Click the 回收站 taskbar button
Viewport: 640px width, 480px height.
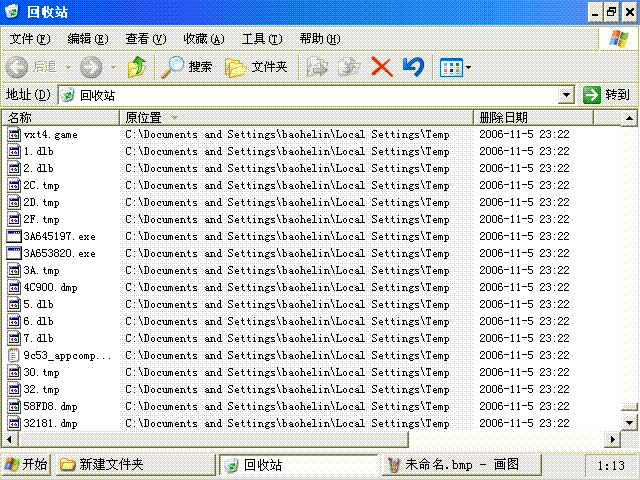(x=299, y=464)
